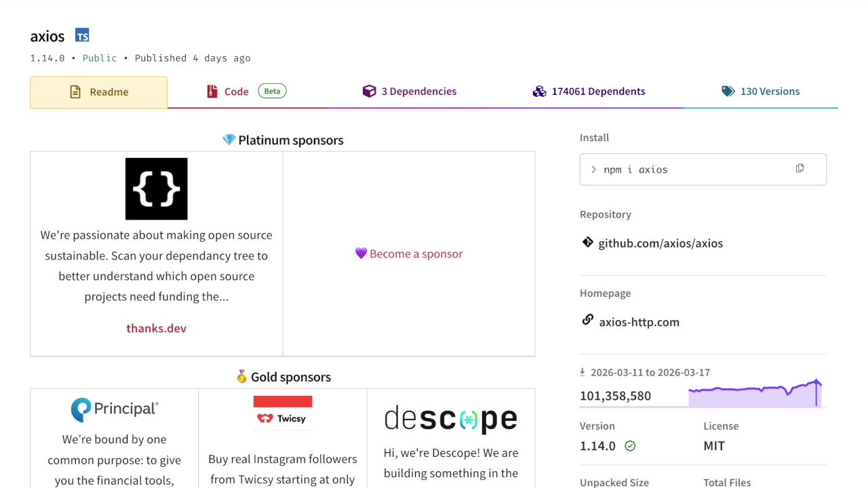This screenshot has width=868, height=488.
Task: Click the green checkmark beside version 1.14.0
Action: (629, 446)
